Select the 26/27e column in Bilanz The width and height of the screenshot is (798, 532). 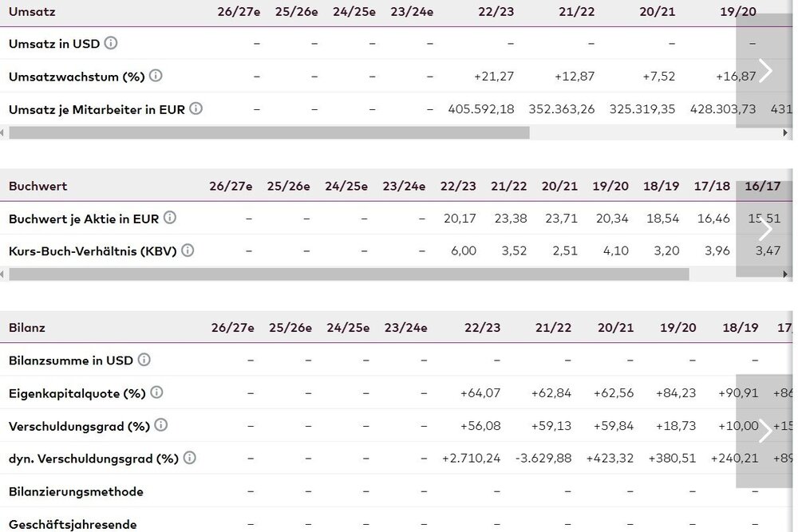tap(233, 327)
